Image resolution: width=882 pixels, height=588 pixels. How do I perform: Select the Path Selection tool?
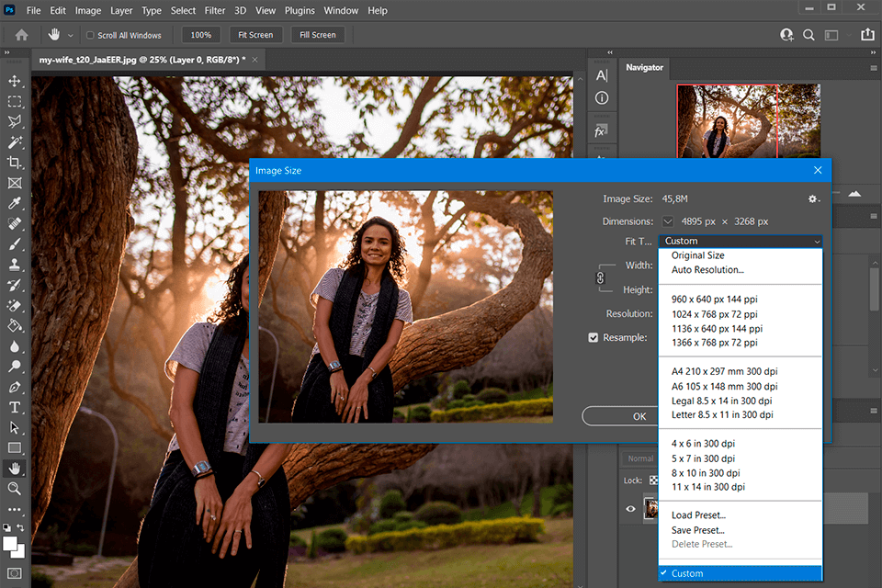(15, 427)
